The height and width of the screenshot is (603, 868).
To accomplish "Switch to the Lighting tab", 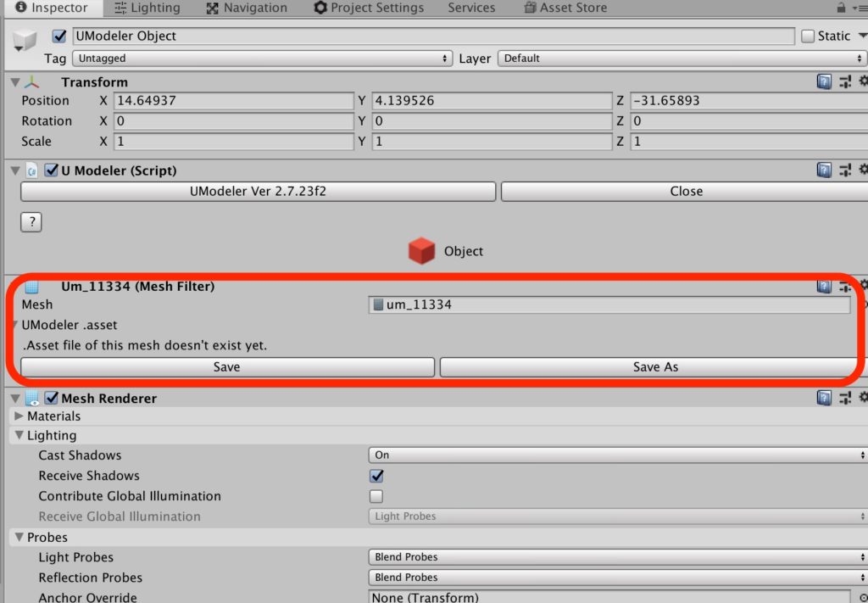I will click(147, 8).
